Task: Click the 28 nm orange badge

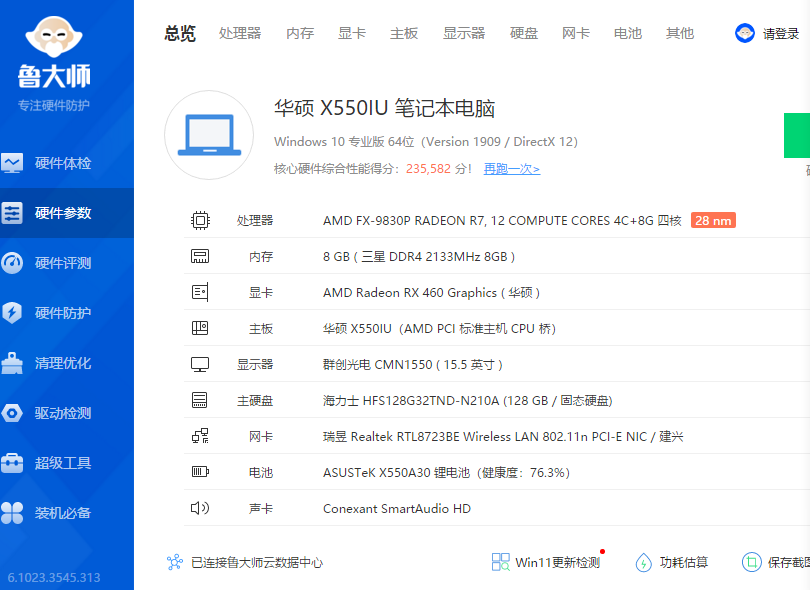Action: pos(713,221)
